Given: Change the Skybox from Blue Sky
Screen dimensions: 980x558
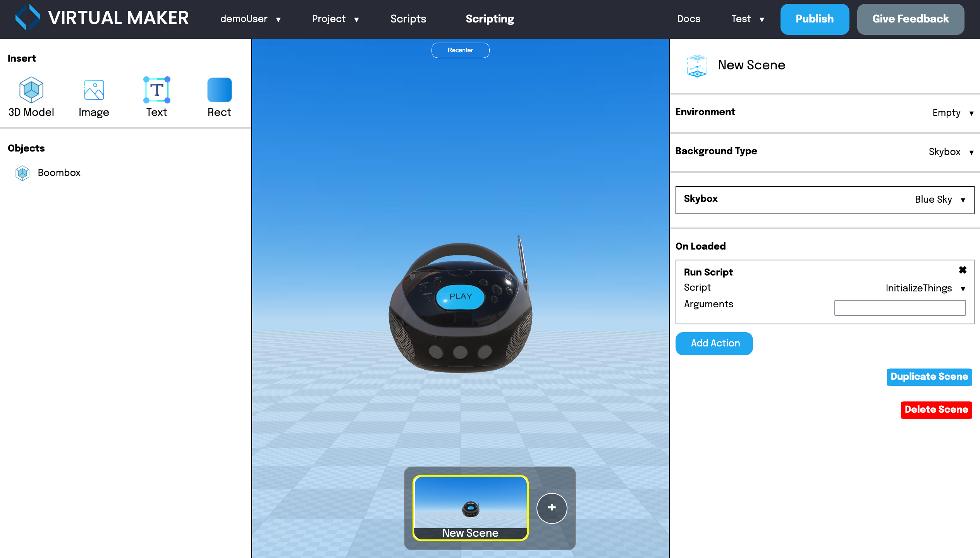Looking at the screenshot, I should point(940,200).
